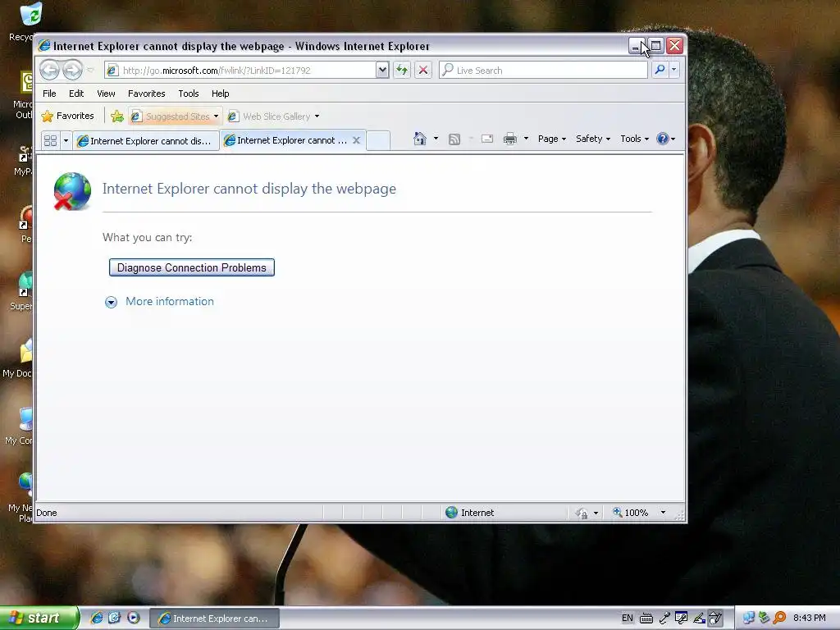This screenshot has height=630, width=840.
Task: Minimize the Internet Explorer window
Action: [x=637, y=46]
